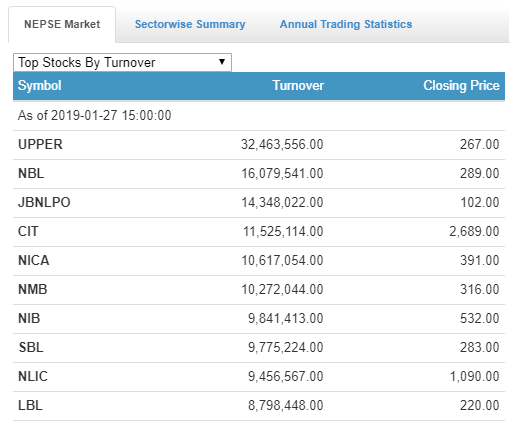Select the NMB stock symbol

[33, 289]
